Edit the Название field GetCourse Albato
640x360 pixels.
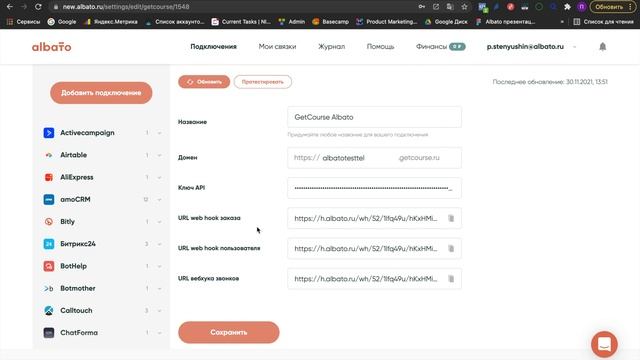click(x=374, y=117)
